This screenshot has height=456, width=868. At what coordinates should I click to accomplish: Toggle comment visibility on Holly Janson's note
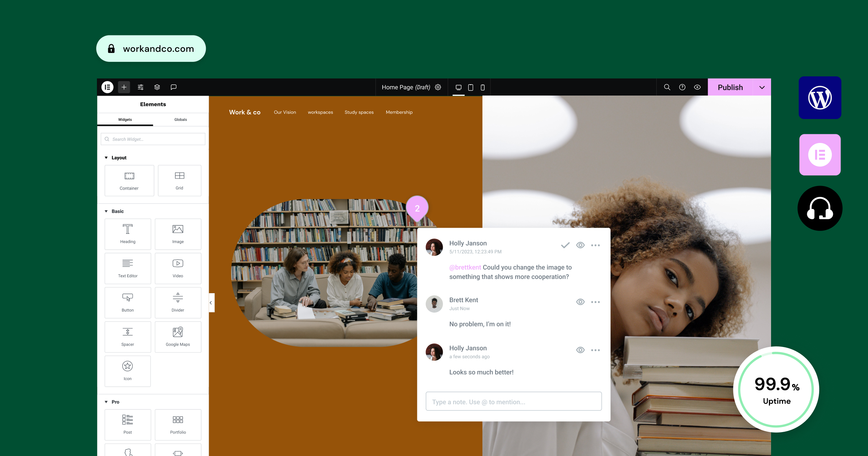(x=579, y=245)
